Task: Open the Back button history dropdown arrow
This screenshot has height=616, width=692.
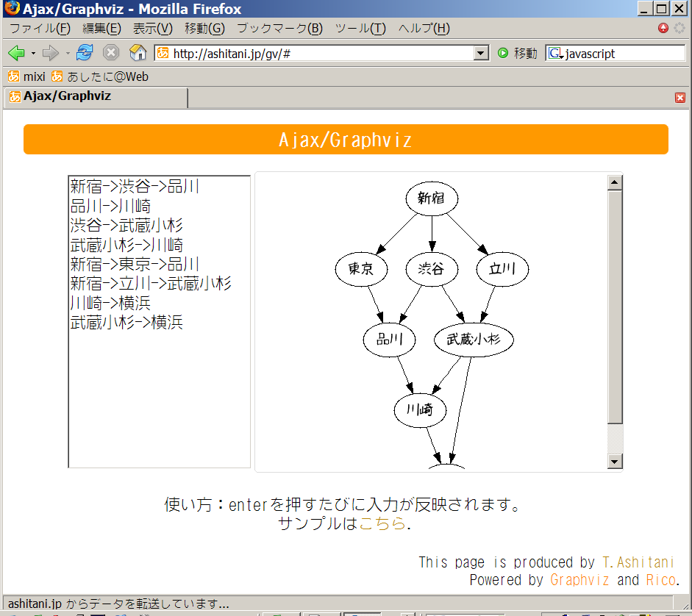Action: [x=33, y=54]
